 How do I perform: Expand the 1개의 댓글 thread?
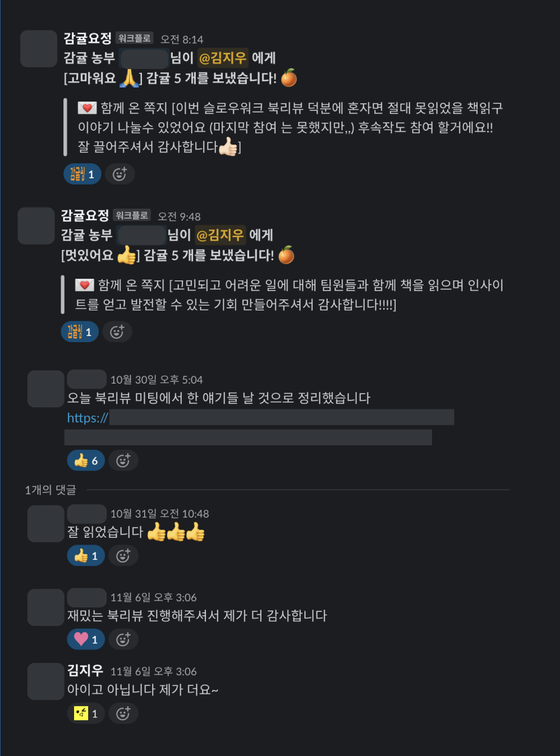(x=51, y=490)
